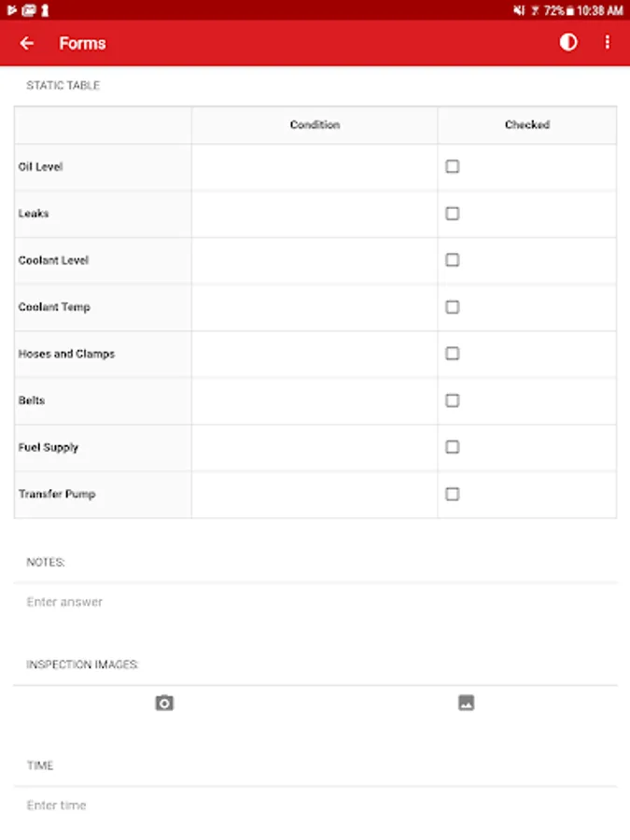Click the Notes answer field
Image resolution: width=630 pixels, height=840 pixels.
[x=315, y=602]
